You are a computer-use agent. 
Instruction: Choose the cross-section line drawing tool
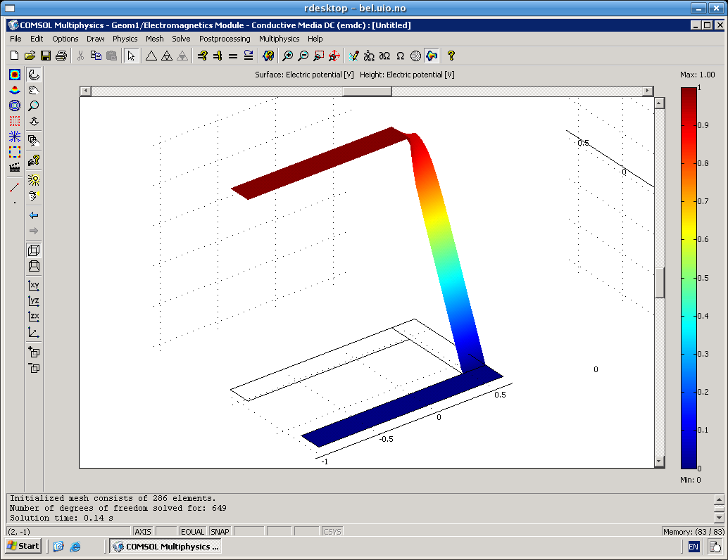(x=15, y=187)
